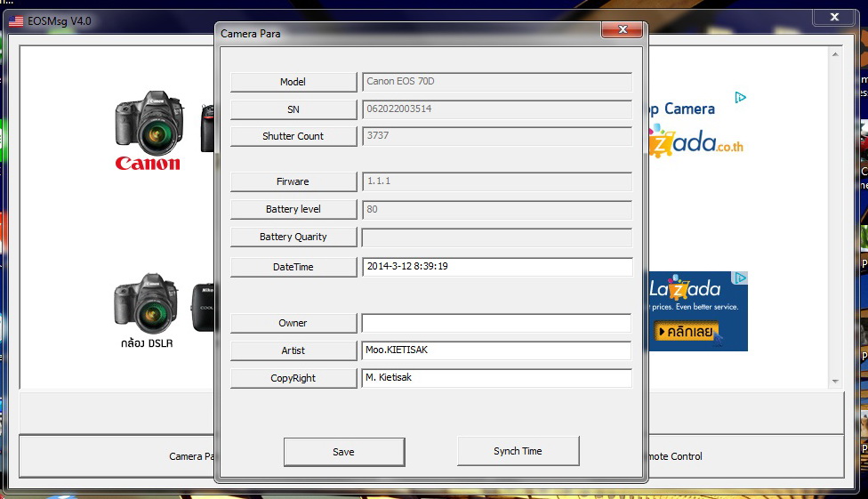This screenshot has width=868, height=499.
Task: Click into the empty Owner field
Action: pyautogui.click(x=496, y=323)
